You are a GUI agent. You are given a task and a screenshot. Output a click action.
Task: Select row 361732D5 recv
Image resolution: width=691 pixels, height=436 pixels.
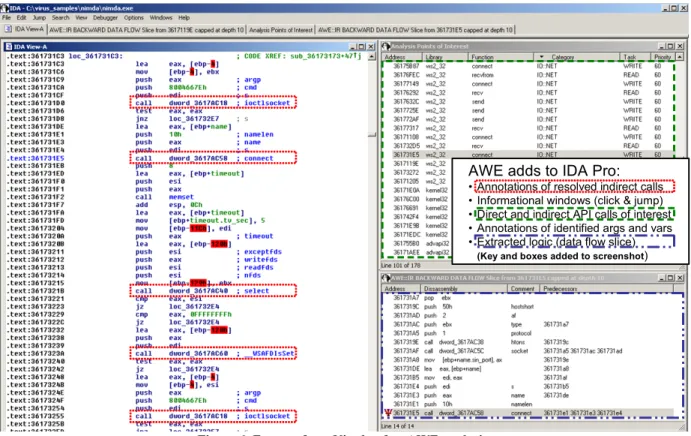[x=528, y=146]
